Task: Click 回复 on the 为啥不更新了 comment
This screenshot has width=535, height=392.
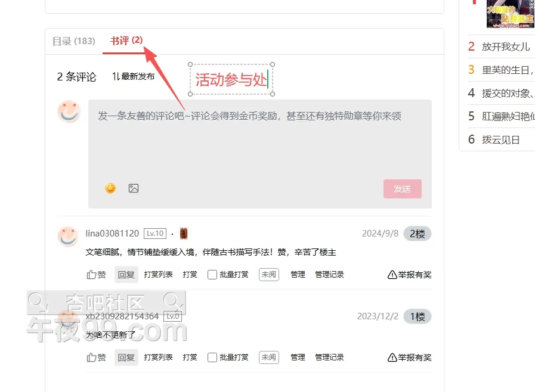Action: (126, 357)
